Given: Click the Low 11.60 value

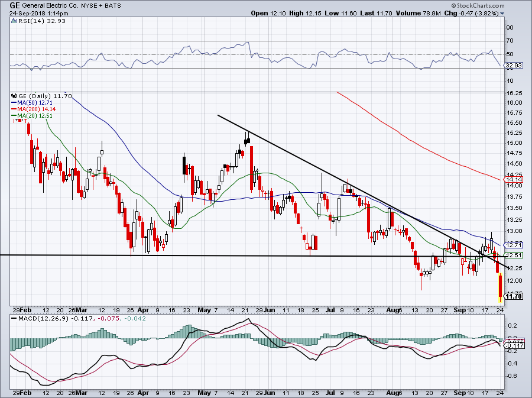Looking at the screenshot, I should [340, 13].
